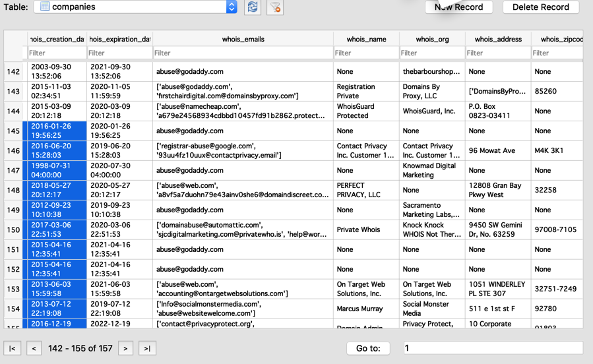Filter the whois_zipcode column
Image resolution: width=593 pixels, height=364 pixels.
(557, 53)
